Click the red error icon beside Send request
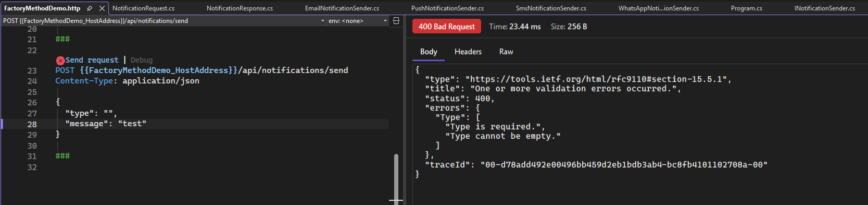The height and width of the screenshot is (205, 868). click(60, 61)
